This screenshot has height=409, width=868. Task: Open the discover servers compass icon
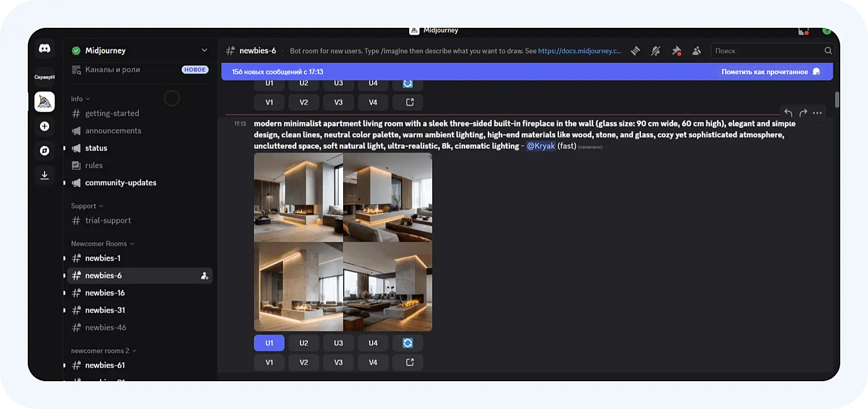click(45, 151)
